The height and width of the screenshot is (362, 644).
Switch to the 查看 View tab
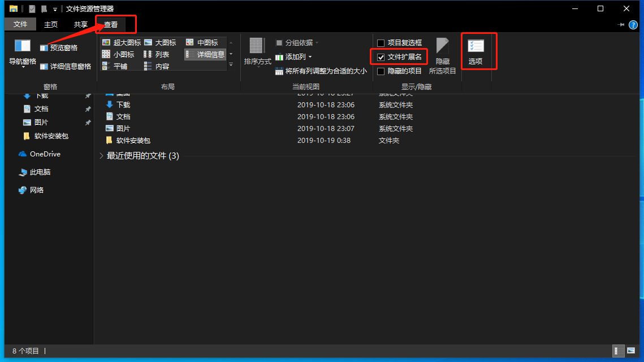coord(111,25)
